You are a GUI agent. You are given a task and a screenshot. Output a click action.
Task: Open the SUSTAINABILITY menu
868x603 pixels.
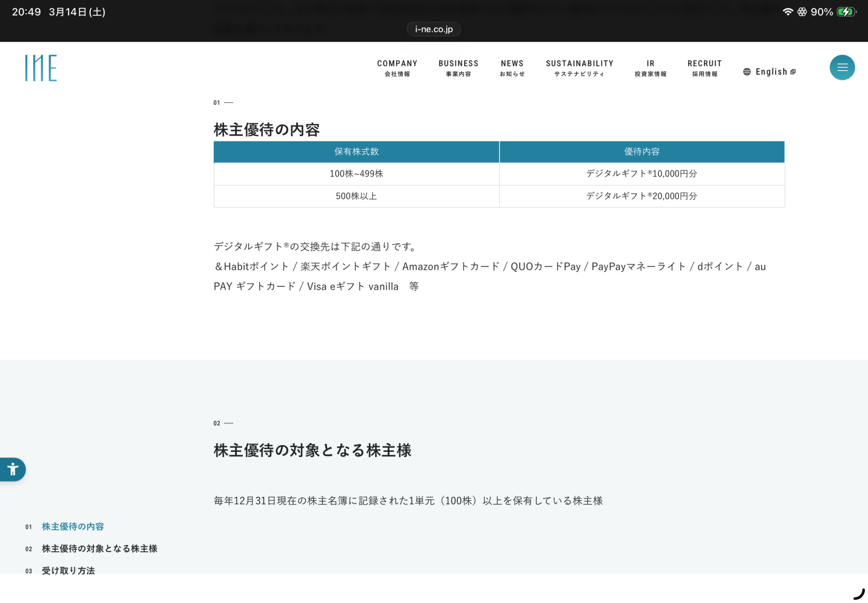(x=579, y=68)
